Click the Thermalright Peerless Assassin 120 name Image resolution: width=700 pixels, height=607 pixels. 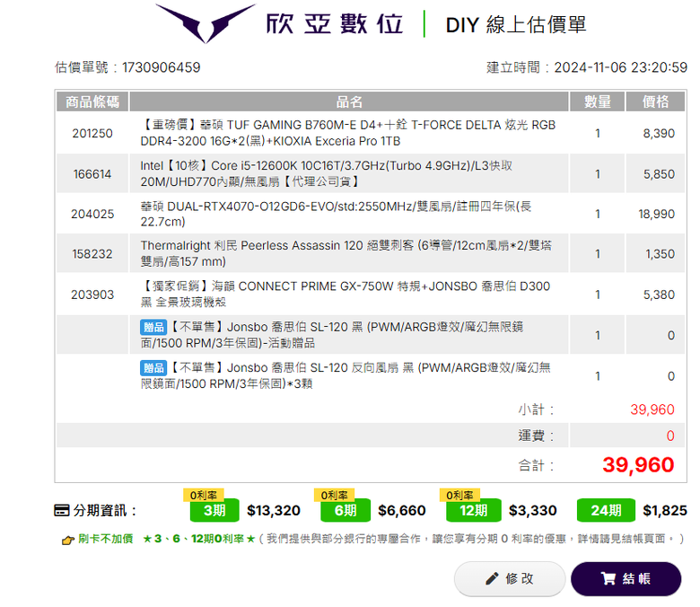(x=346, y=254)
